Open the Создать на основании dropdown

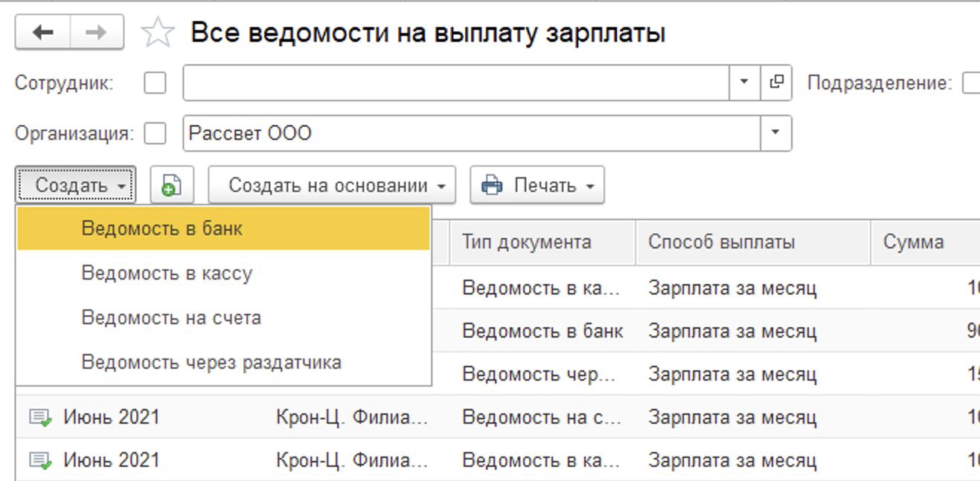coord(332,185)
